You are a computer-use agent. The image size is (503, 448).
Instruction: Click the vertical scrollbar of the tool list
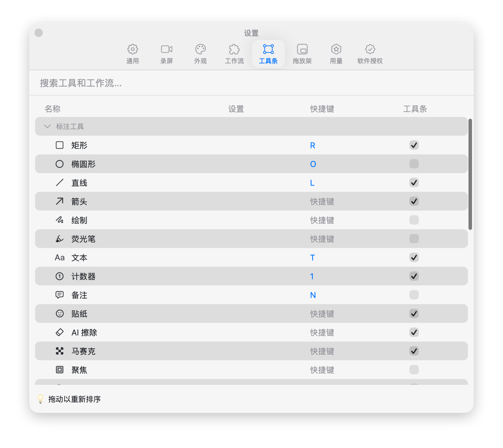click(470, 174)
